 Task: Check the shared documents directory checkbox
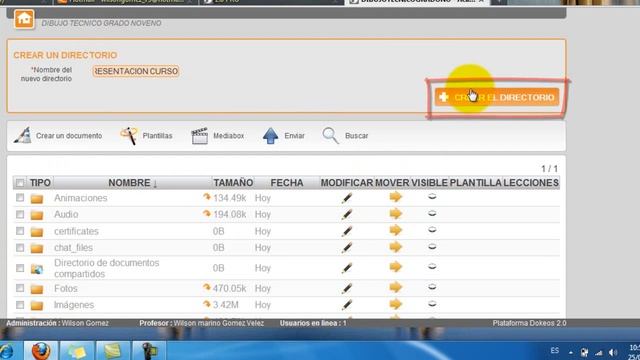pyautogui.click(x=20, y=268)
